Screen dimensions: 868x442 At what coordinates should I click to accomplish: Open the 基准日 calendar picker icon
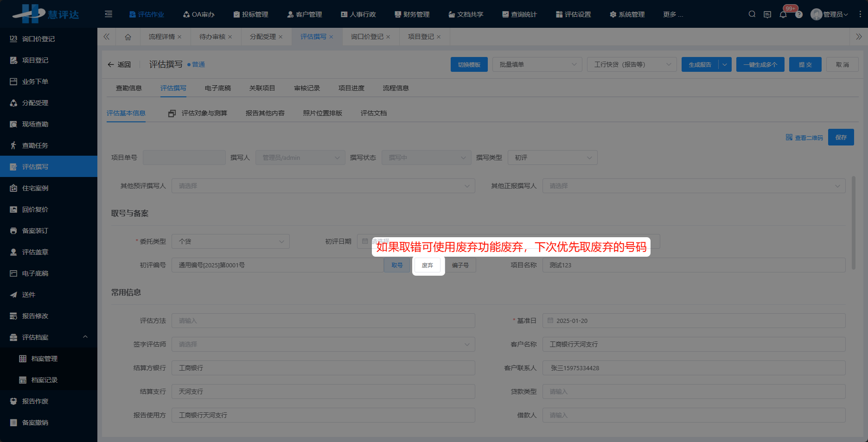point(550,320)
